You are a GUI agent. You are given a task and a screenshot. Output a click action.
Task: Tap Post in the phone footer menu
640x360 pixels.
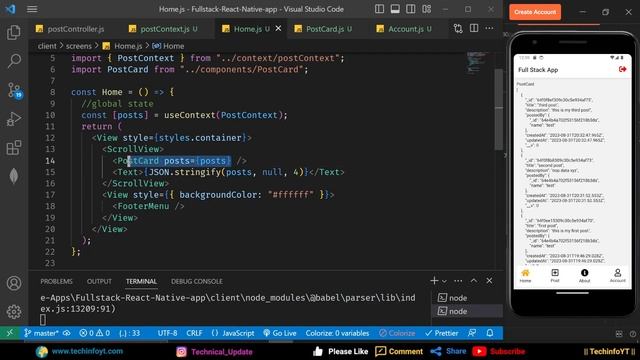(555, 276)
